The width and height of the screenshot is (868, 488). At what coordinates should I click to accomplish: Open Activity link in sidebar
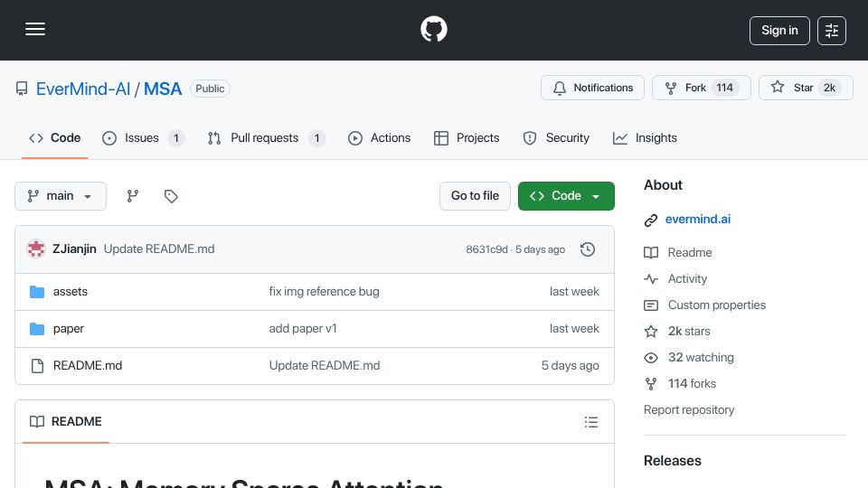[687, 279]
